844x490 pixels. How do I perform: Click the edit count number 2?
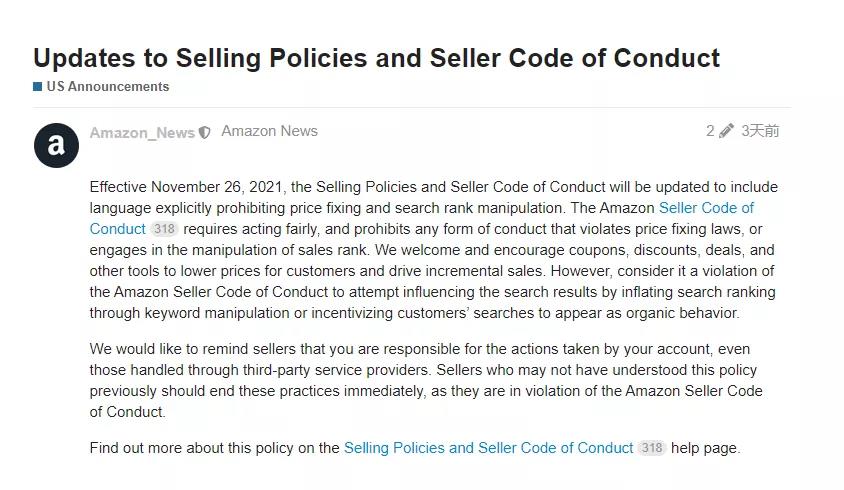[711, 131]
